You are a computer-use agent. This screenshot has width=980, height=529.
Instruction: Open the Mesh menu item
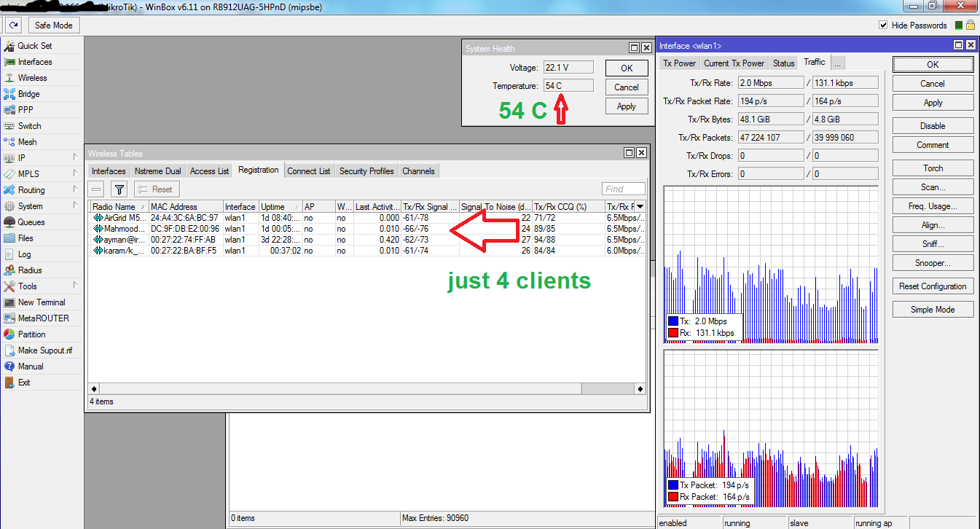coord(27,142)
